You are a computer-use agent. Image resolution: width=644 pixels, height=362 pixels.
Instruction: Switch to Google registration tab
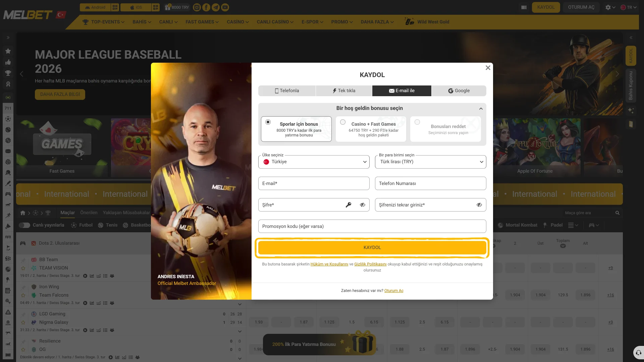(459, 91)
